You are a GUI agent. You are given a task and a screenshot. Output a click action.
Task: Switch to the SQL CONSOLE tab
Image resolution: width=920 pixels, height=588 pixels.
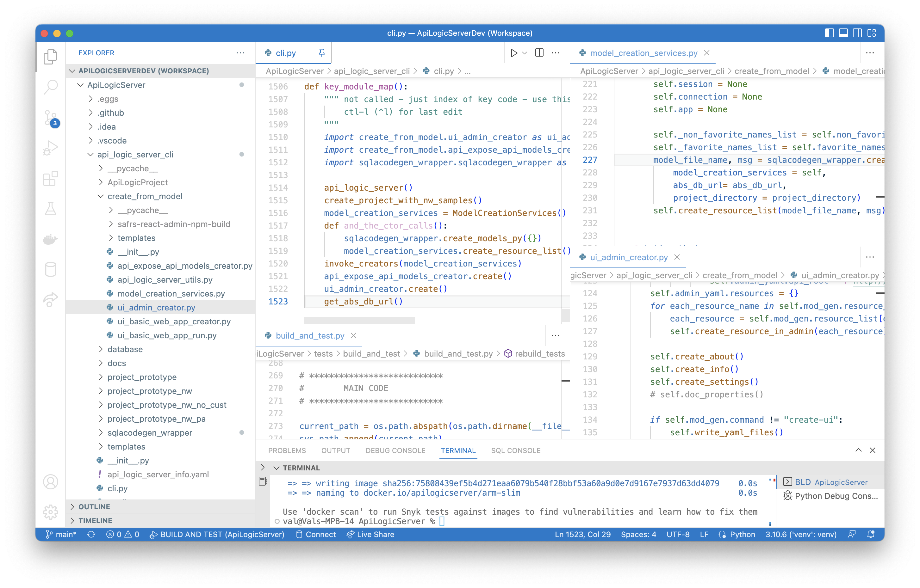(515, 450)
